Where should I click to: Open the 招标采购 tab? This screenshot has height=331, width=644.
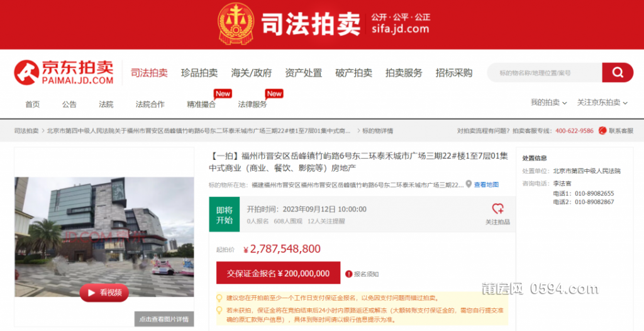[454, 73]
